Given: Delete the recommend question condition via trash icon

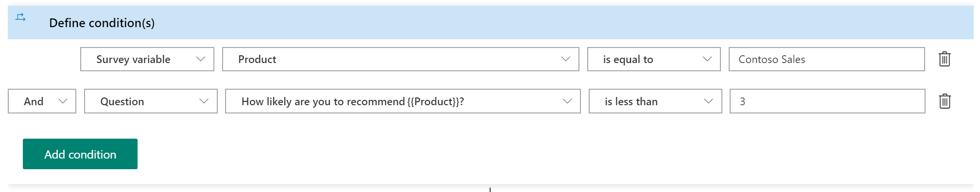Looking at the screenshot, I should click(945, 101).
